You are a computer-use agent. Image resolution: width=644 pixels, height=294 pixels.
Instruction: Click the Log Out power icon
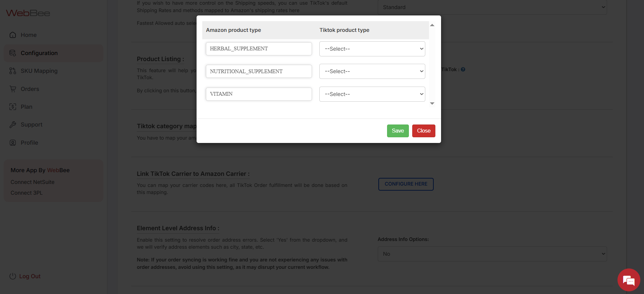point(13,276)
